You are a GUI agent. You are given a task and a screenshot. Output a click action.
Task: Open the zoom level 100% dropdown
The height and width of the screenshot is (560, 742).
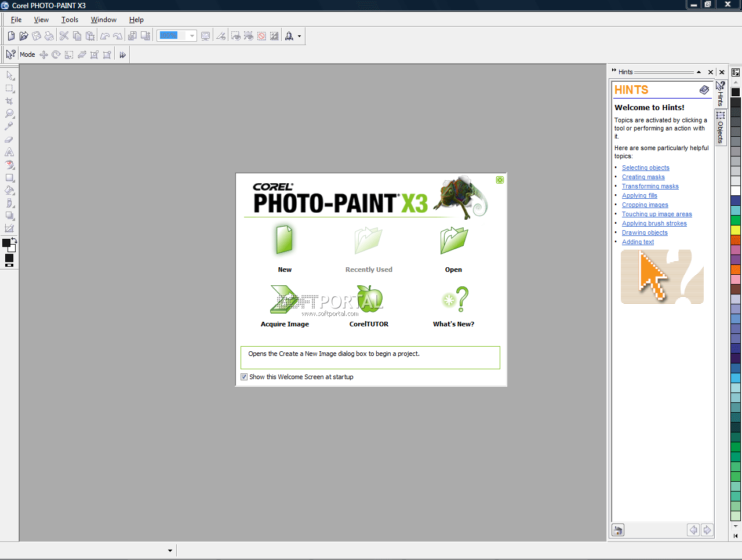[x=192, y=36]
